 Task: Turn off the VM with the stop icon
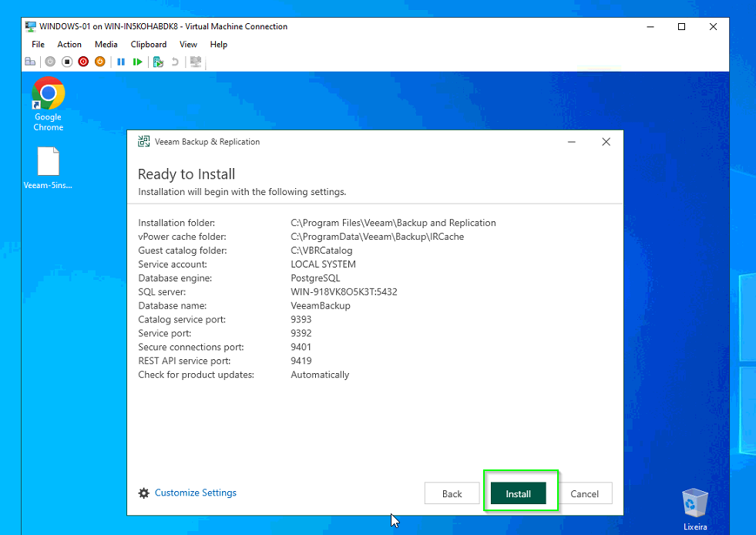click(67, 62)
